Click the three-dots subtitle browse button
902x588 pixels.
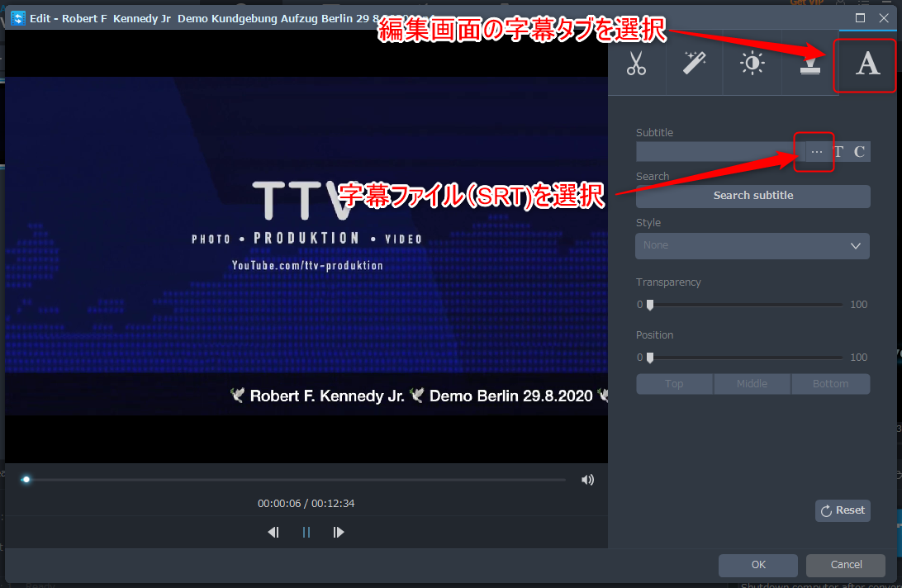pyautogui.click(x=816, y=152)
